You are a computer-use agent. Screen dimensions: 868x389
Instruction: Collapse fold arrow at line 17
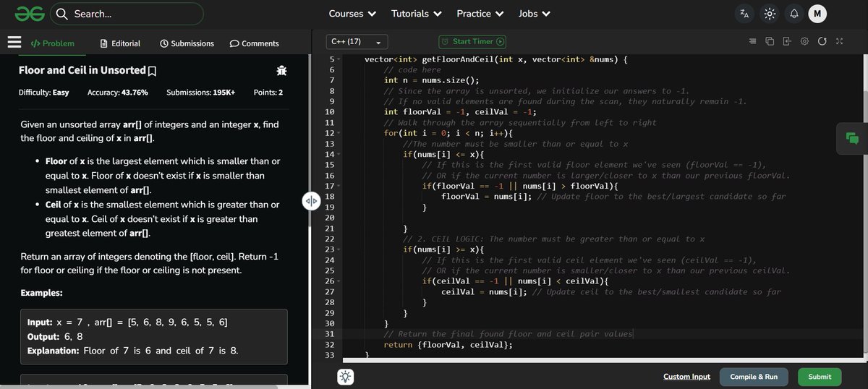(339, 187)
